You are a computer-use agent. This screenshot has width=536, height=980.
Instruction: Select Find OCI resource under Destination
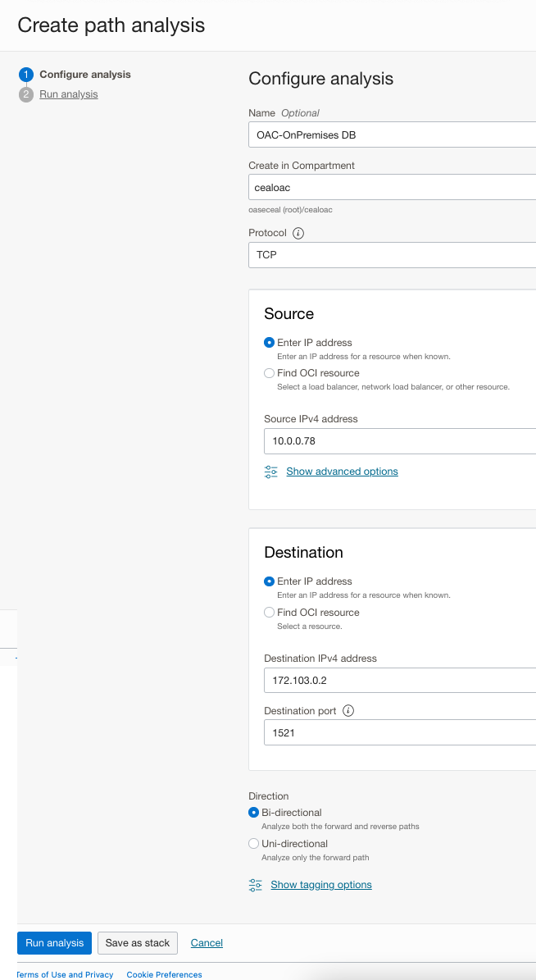click(x=269, y=612)
